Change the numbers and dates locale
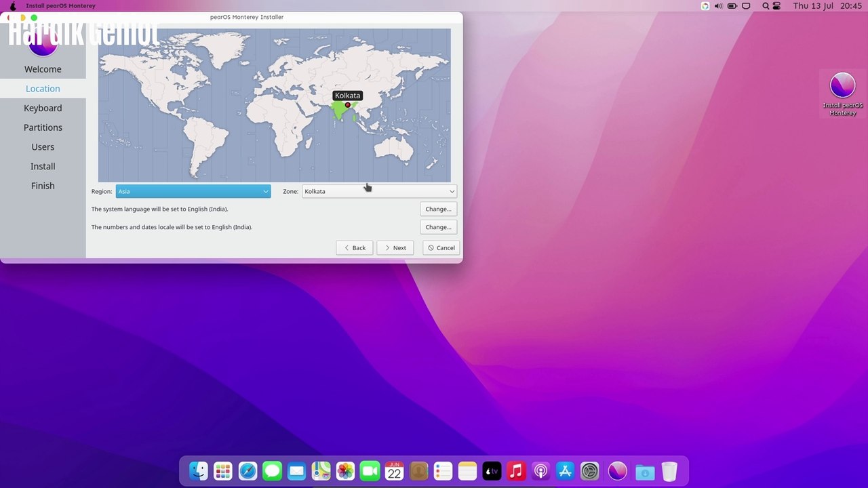 [438, 227]
